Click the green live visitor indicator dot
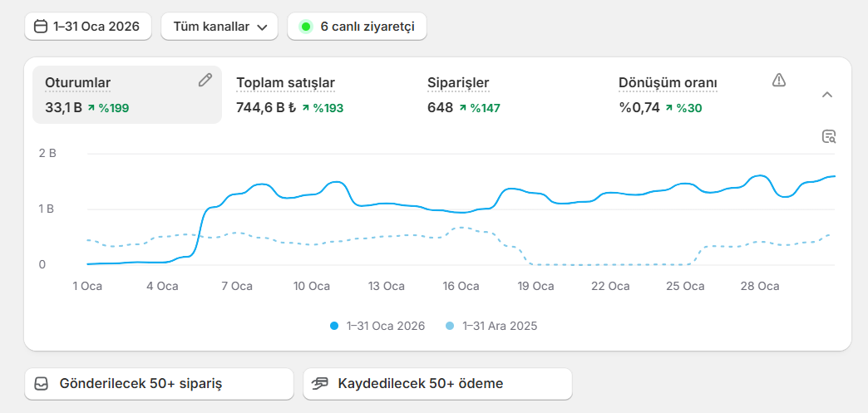868x413 pixels. click(x=305, y=27)
